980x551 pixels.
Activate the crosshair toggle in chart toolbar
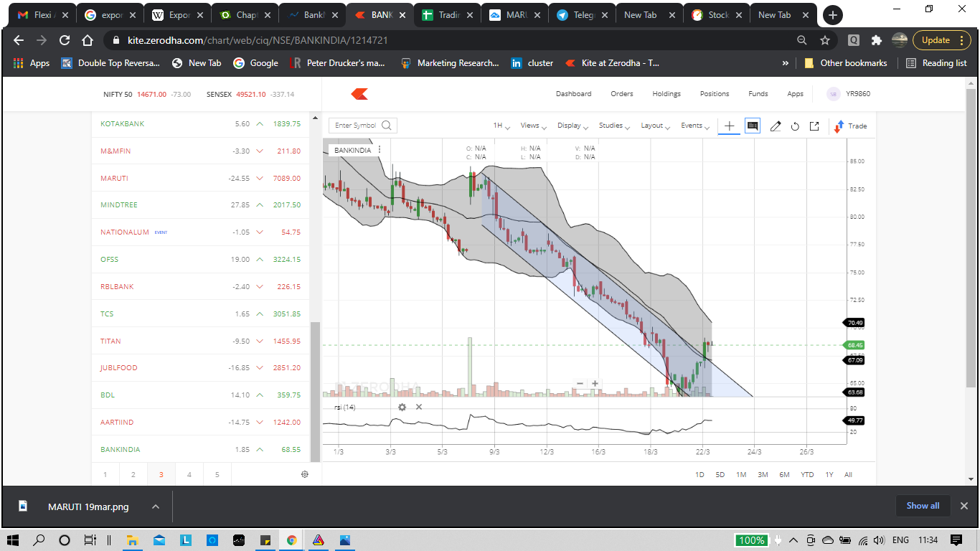[x=729, y=126]
